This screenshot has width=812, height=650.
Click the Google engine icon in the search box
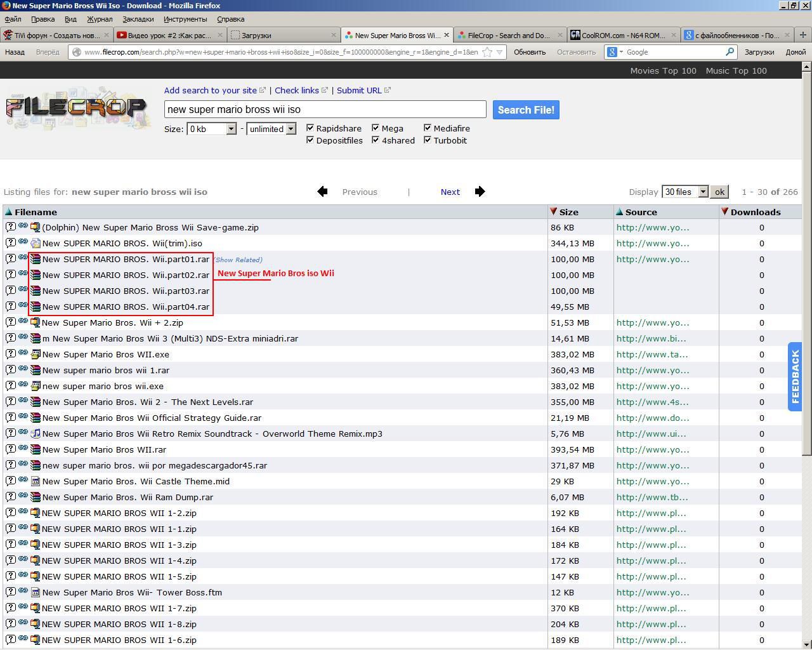pos(612,52)
